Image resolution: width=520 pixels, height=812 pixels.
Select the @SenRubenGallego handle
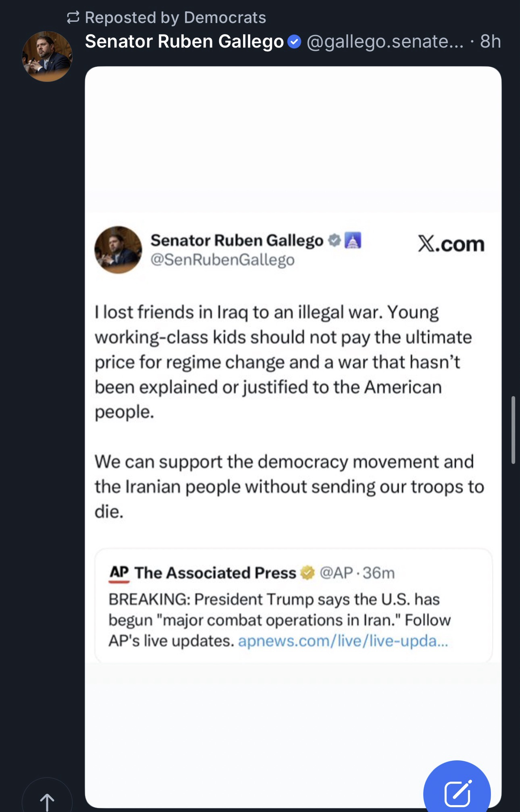pos(222,260)
